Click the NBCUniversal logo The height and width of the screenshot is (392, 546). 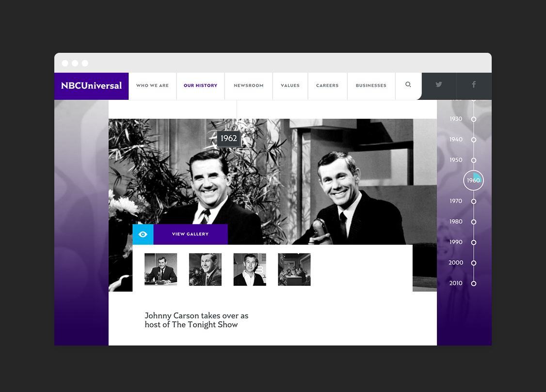point(91,86)
